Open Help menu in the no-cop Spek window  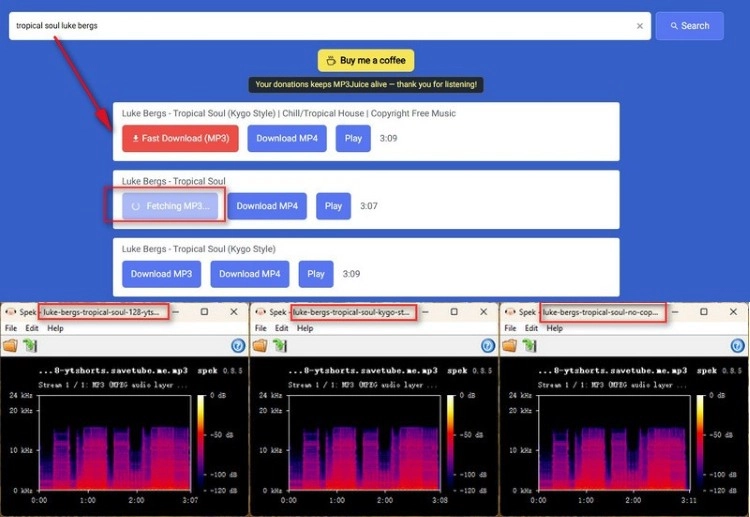[x=554, y=328]
